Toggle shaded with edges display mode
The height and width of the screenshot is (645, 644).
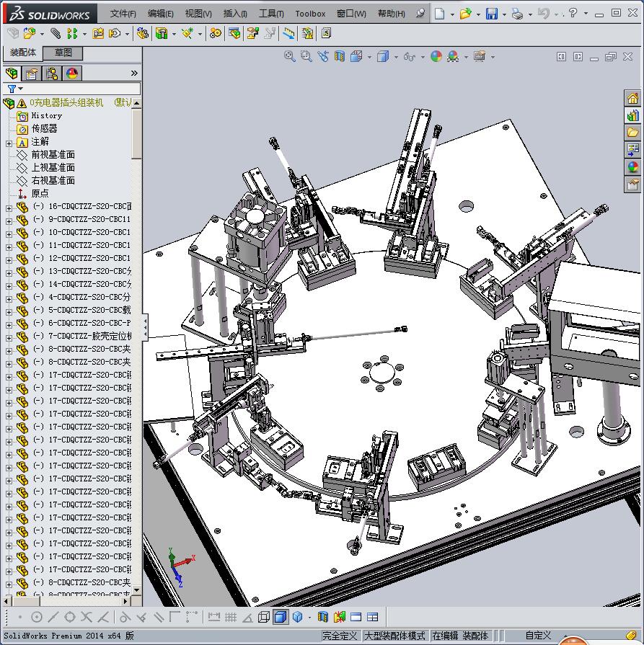pos(281,617)
